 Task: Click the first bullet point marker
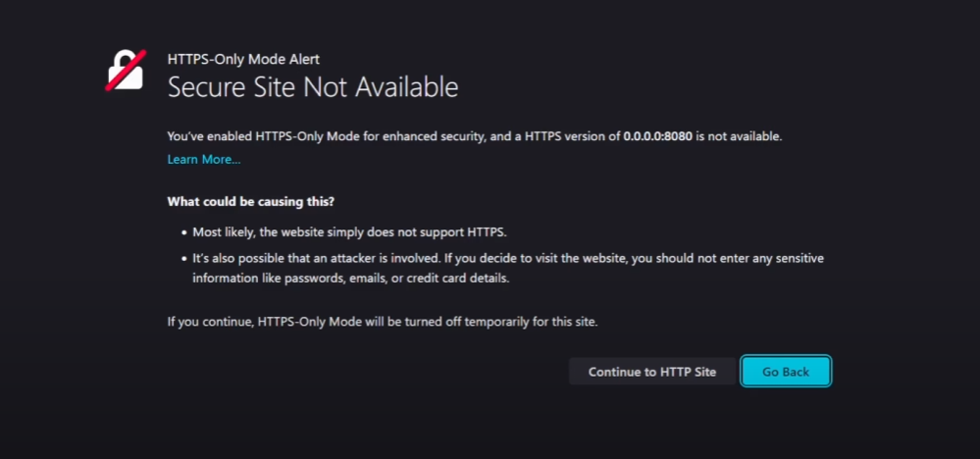(184, 233)
